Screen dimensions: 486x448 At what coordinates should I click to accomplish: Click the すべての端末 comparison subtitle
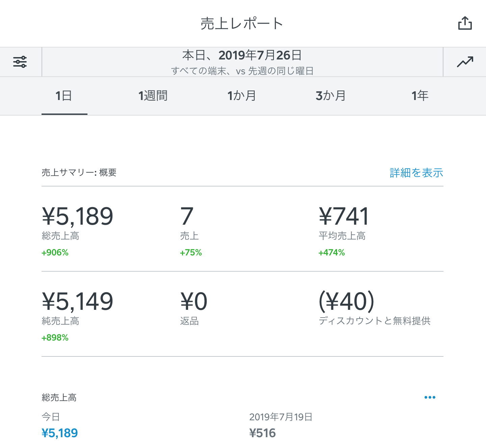pyautogui.click(x=242, y=71)
